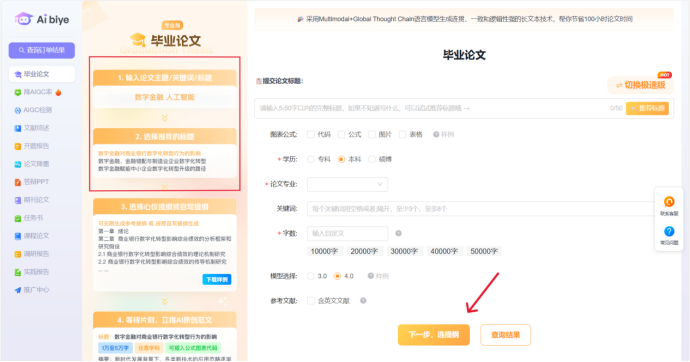The width and height of the screenshot is (690, 362).
Task: Open 开题报告 in the sidebar
Action: [32, 146]
